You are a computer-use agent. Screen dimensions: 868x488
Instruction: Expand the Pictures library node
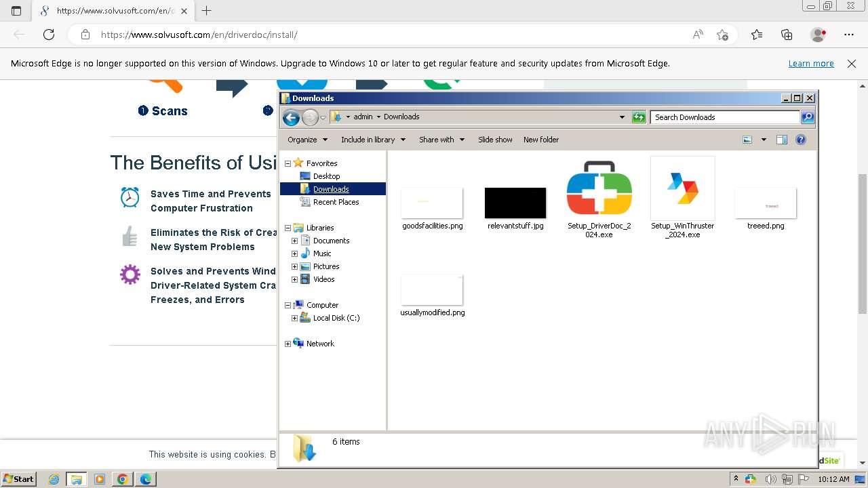click(x=294, y=266)
